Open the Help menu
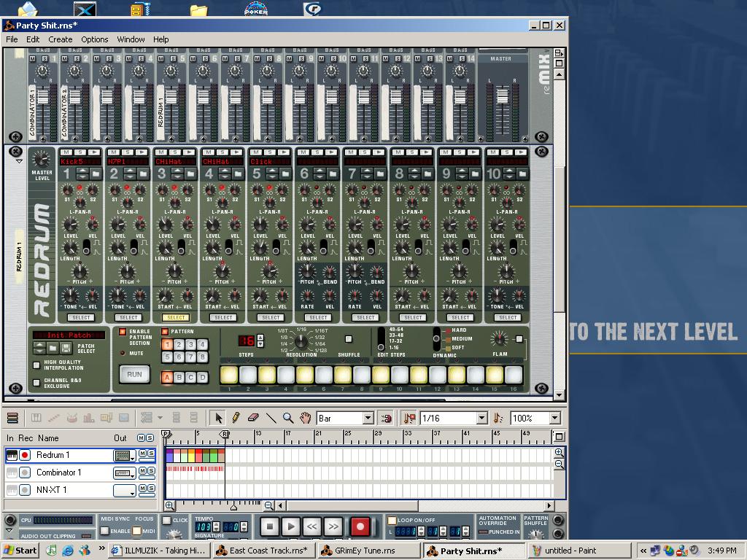This screenshot has width=747, height=560. pos(160,39)
